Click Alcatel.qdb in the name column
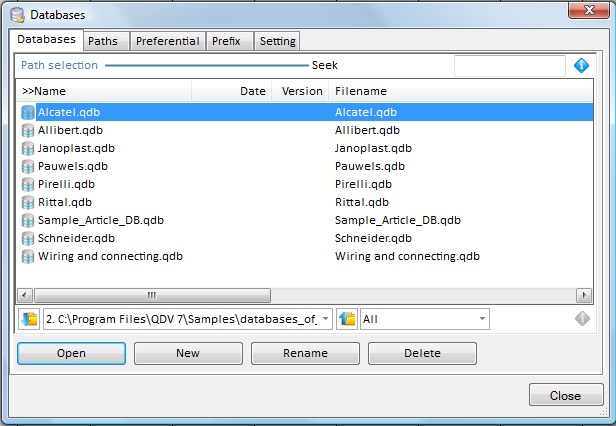The height and width of the screenshot is (426, 616). click(x=69, y=112)
